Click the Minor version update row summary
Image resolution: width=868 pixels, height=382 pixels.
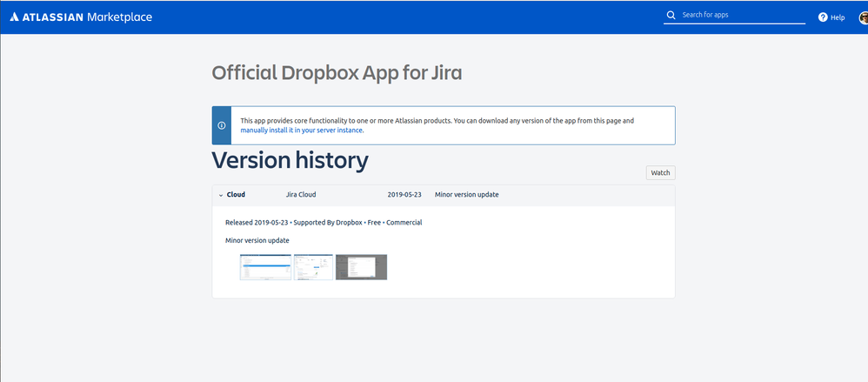pos(467,195)
